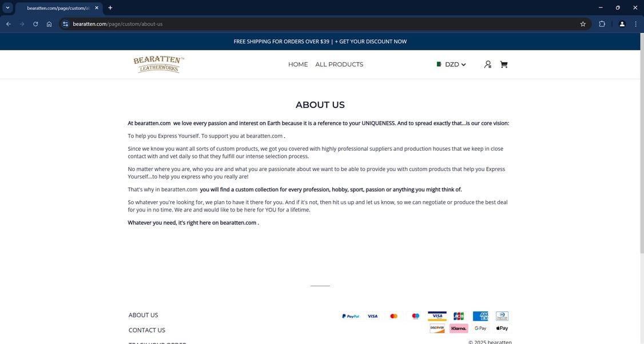Go back with browser back arrow
This screenshot has height=344, width=644.
coord(9,24)
